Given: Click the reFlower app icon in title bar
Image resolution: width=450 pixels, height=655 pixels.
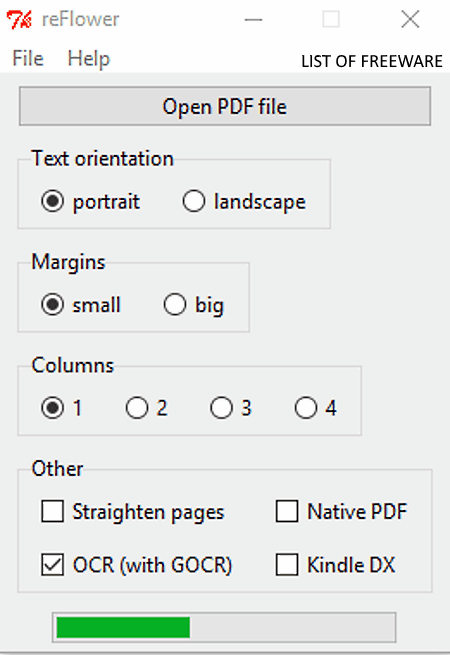Looking at the screenshot, I should point(19,20).
